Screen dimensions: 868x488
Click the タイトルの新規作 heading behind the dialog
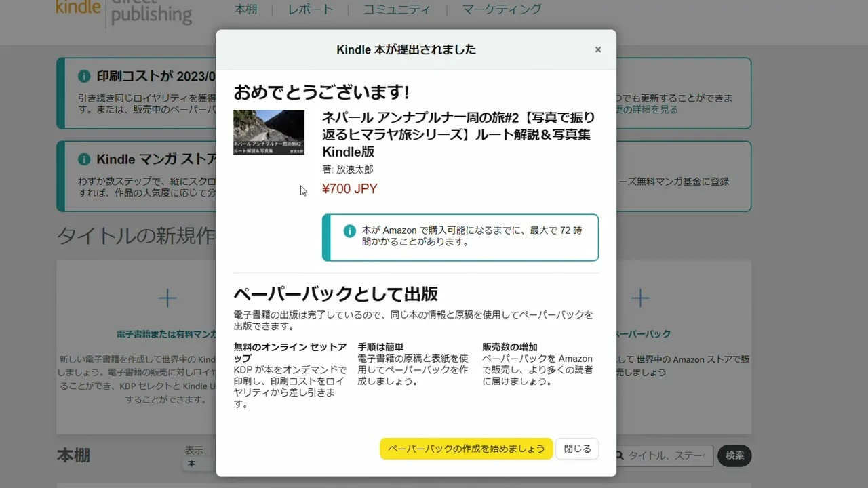tap(136, 236)
